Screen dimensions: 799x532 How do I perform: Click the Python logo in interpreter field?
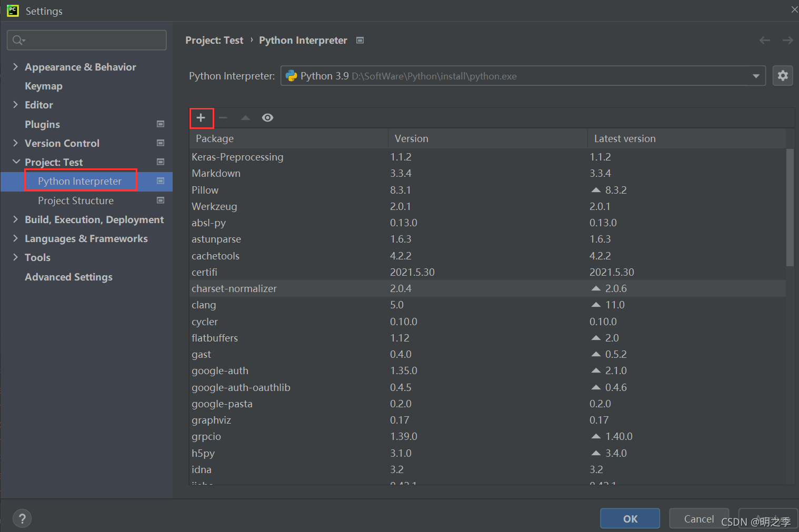point(291,76)
